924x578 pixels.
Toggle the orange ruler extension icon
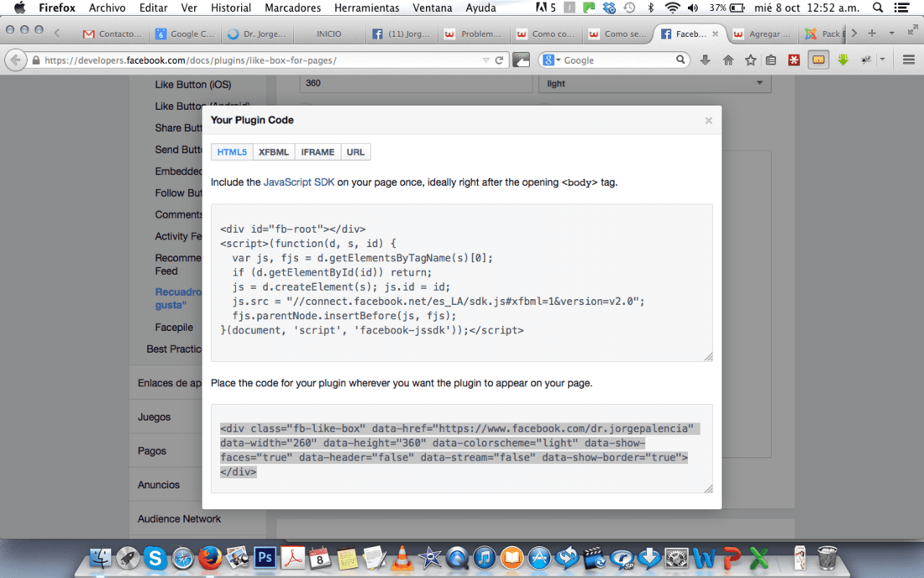pyautogui.click(x=818, y=60)
